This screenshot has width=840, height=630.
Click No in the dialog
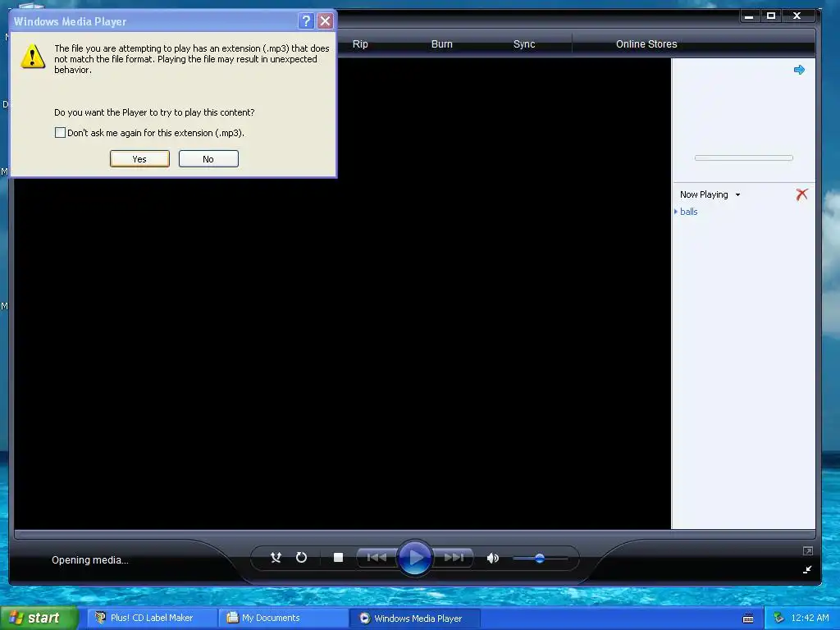208,159
